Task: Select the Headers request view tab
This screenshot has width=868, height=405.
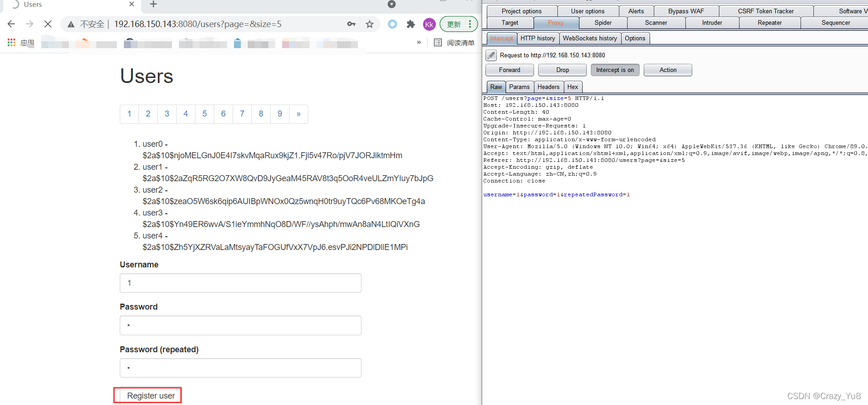Action: (x=549, y=87)
